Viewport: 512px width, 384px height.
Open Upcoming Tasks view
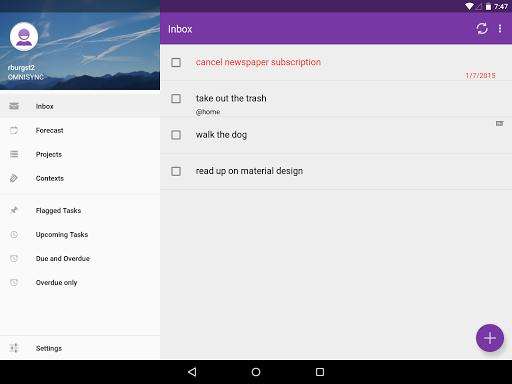tap(80, 235)
